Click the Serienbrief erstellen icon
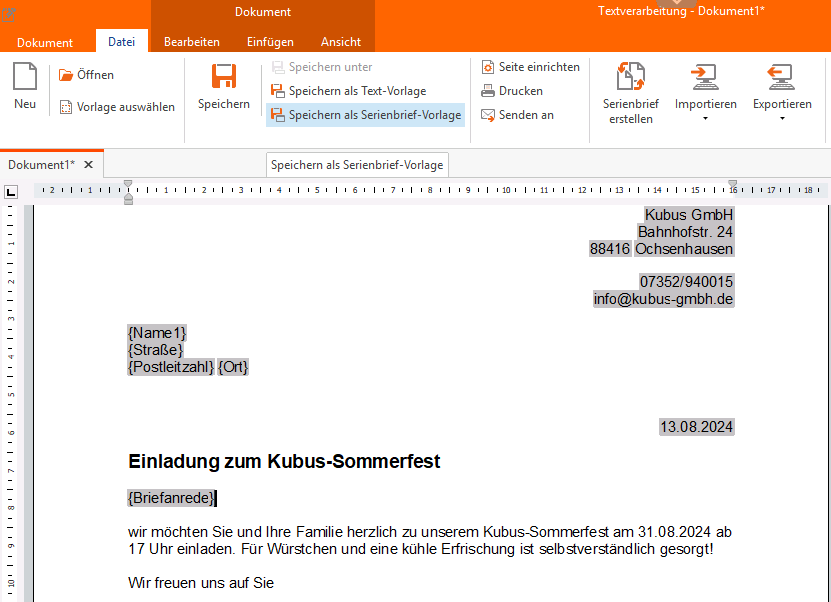The image size is (831, 602). tap(631, 77)
